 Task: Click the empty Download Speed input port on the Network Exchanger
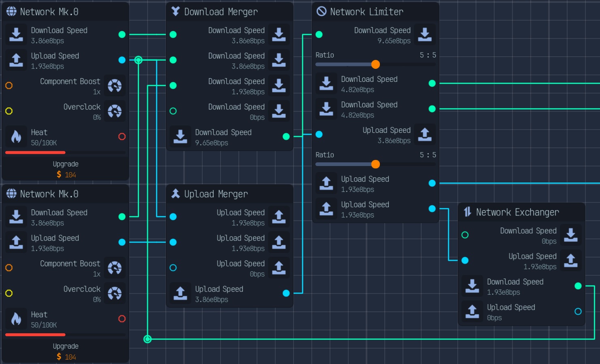tap(465, 235)
